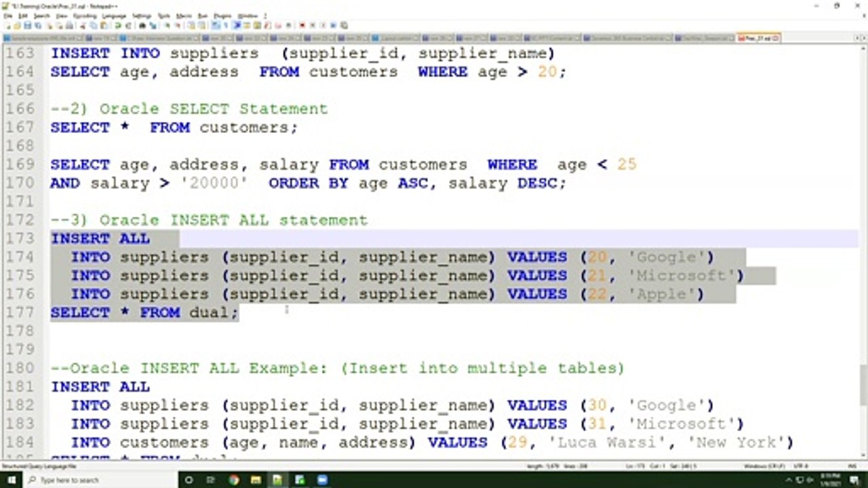Click the macro Playback icon
This screenshot has width=868, height=488.
322,25
